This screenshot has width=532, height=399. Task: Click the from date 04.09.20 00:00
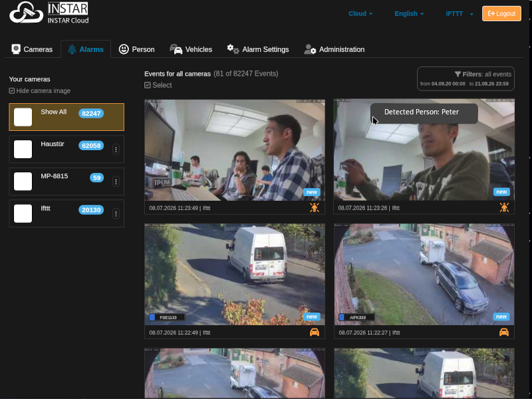coord(448,84)
